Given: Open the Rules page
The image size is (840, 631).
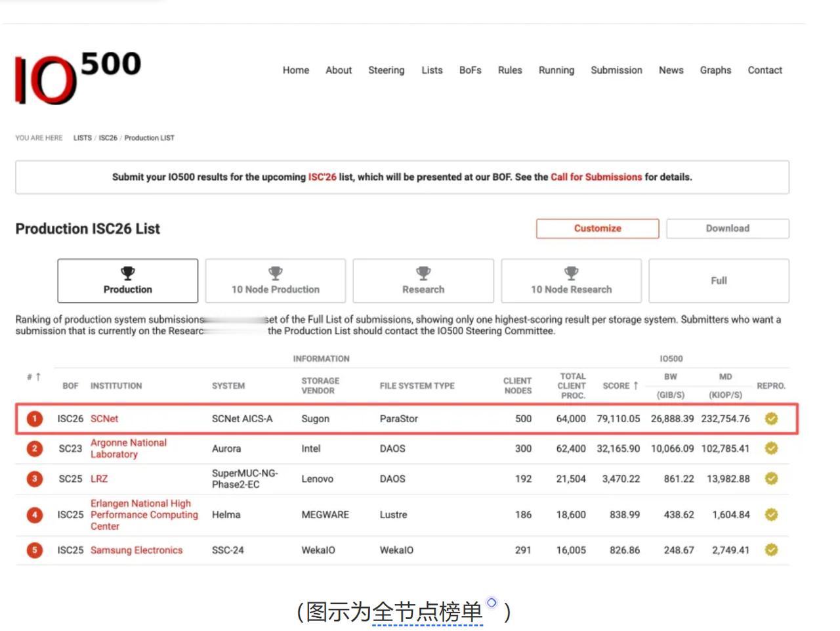Looking at the screenshot, I should (510, 70).
